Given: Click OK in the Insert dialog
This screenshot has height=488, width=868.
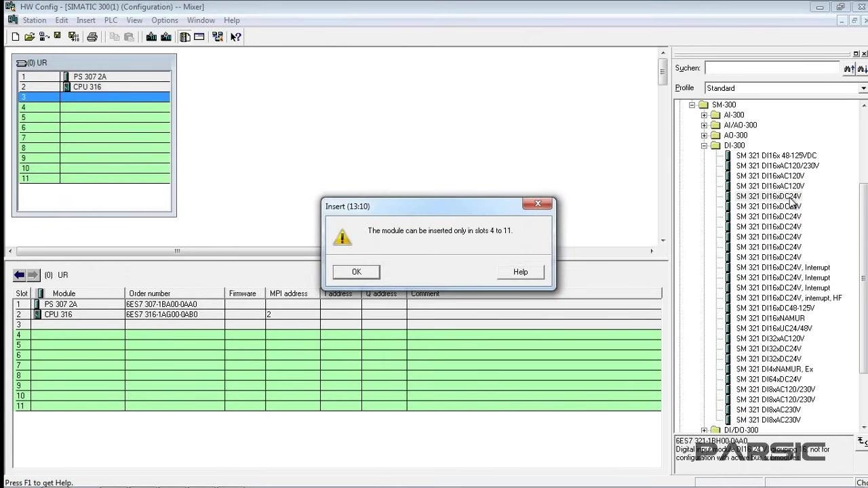Looking at the screenshot, I should pyautogui.click(x=356, y=272).
